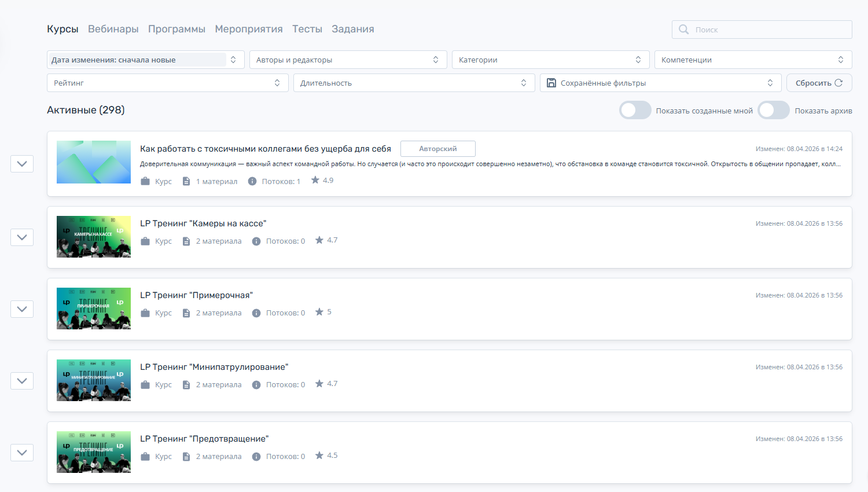Open course LP Тренинг 'Камеры на кассе'
Viewport: 868px width, 492px height.
pyautogui.click(x=203, y=223)
